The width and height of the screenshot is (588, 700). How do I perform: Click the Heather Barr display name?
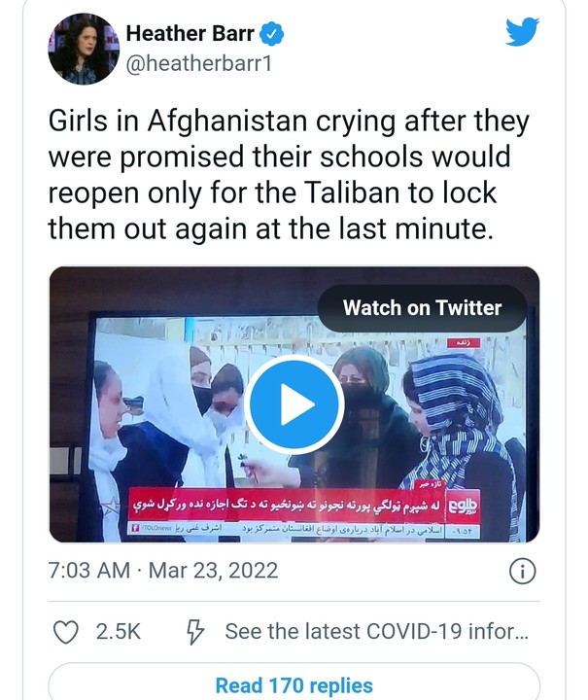click(190, 33)
